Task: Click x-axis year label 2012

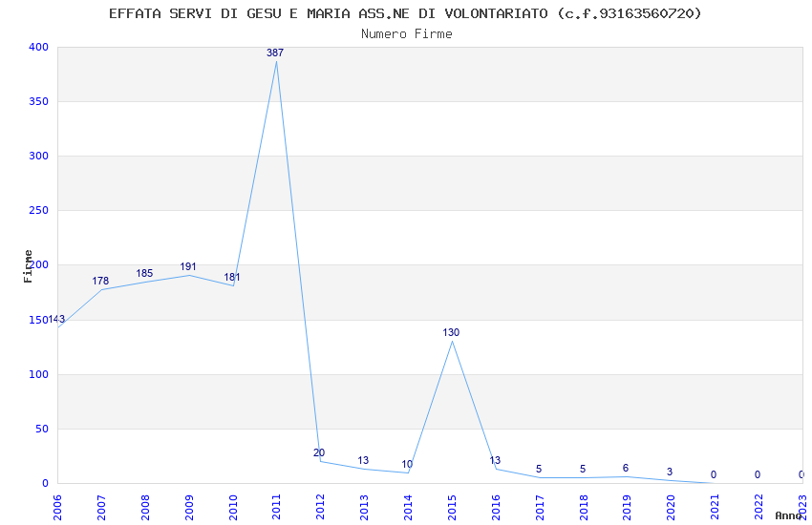Action: coord(321,507)
